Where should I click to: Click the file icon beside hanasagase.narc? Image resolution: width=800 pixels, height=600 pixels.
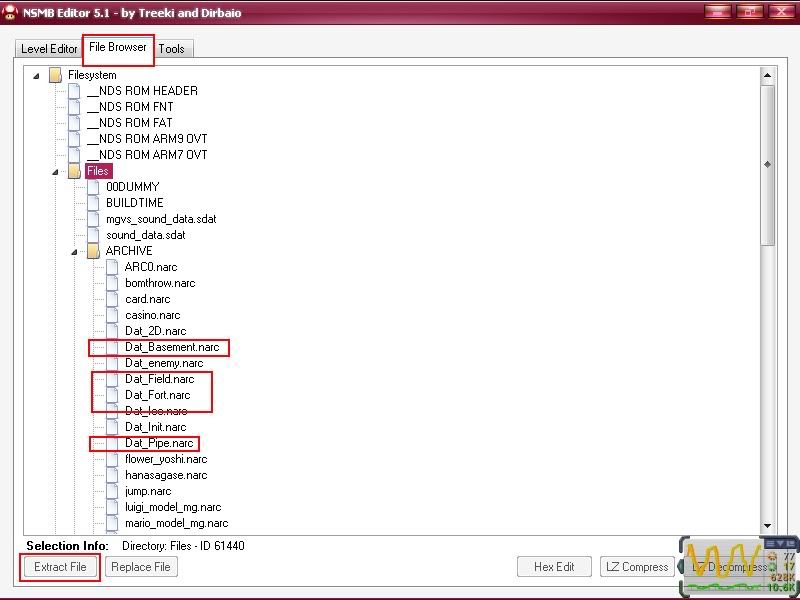(112, 475)
